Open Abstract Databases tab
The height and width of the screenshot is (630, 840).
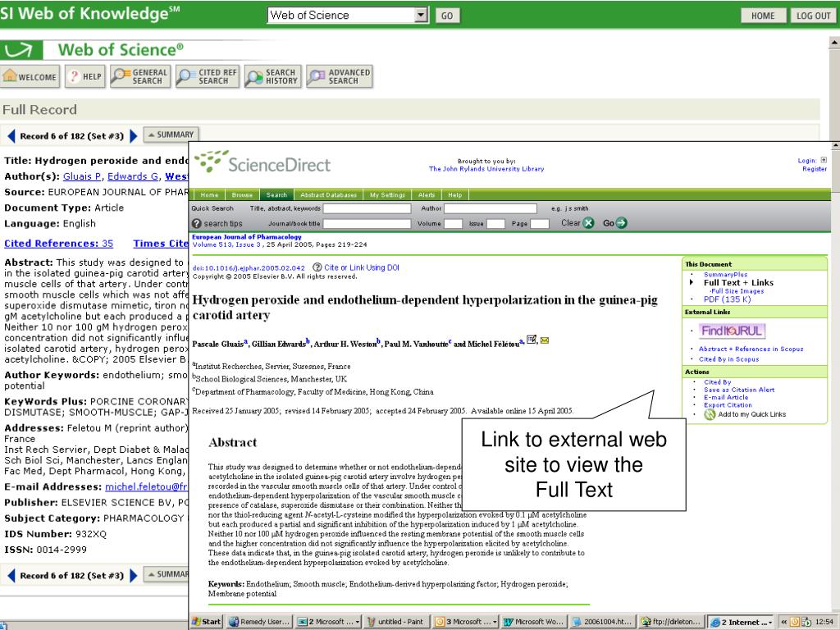[x=328, y=195]
